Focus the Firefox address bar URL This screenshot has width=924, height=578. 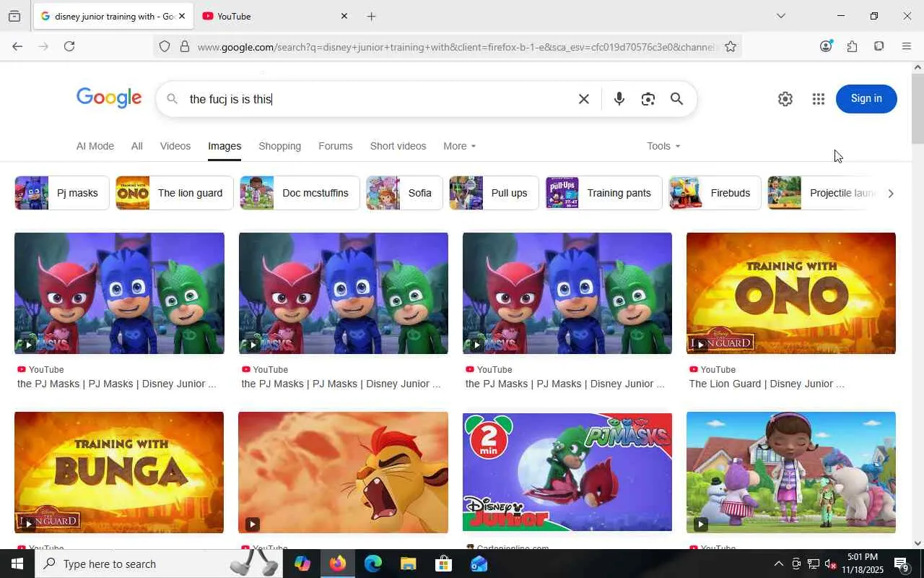pyautogui.click(x=456, y=47)
